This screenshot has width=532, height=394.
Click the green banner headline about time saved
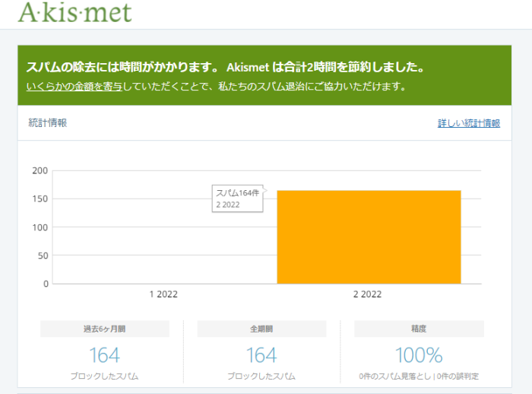coord(223,68)
